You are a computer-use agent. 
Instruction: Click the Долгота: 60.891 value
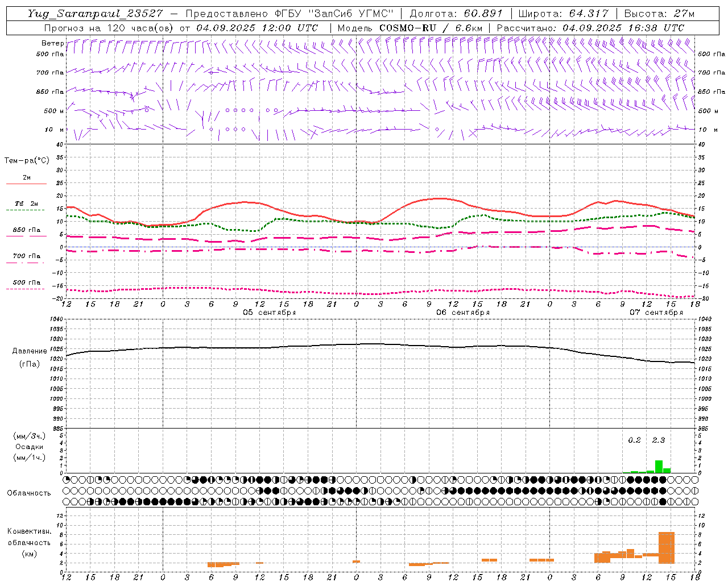tap(456, 14)
